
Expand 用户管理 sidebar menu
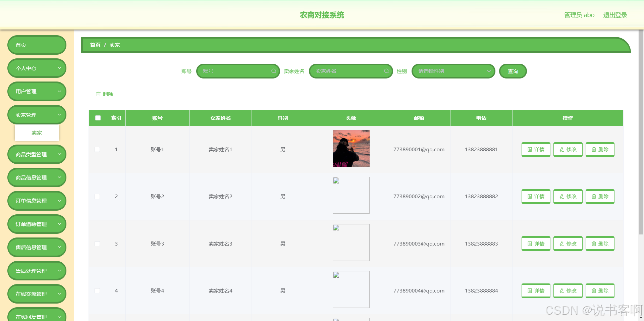37,91
